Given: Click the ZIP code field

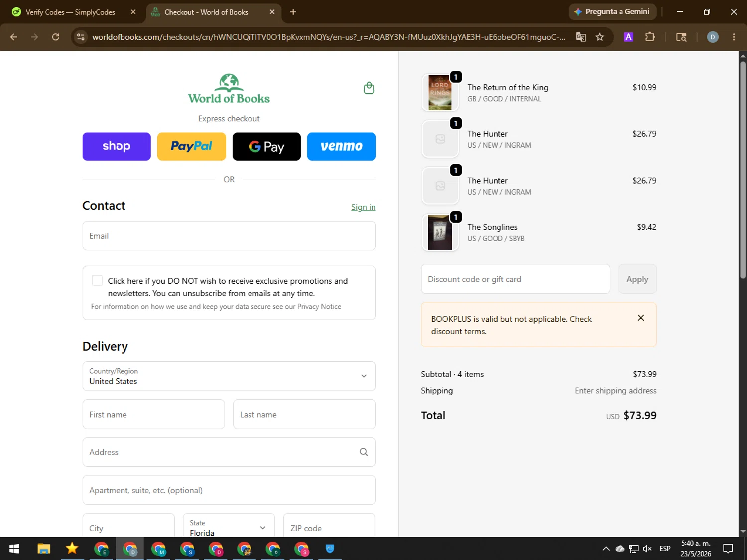Looking at the screenshot, I should point(329,525).
